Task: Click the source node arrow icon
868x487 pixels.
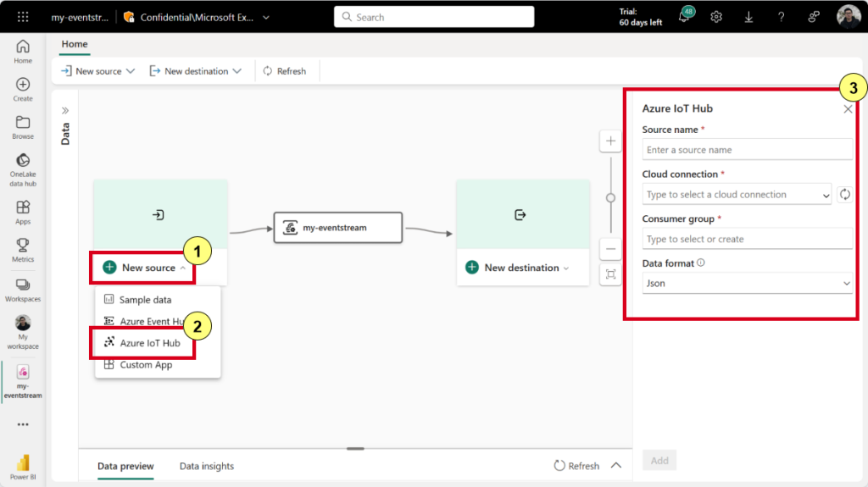Action: pyautogui.click(x=159, y=215)
